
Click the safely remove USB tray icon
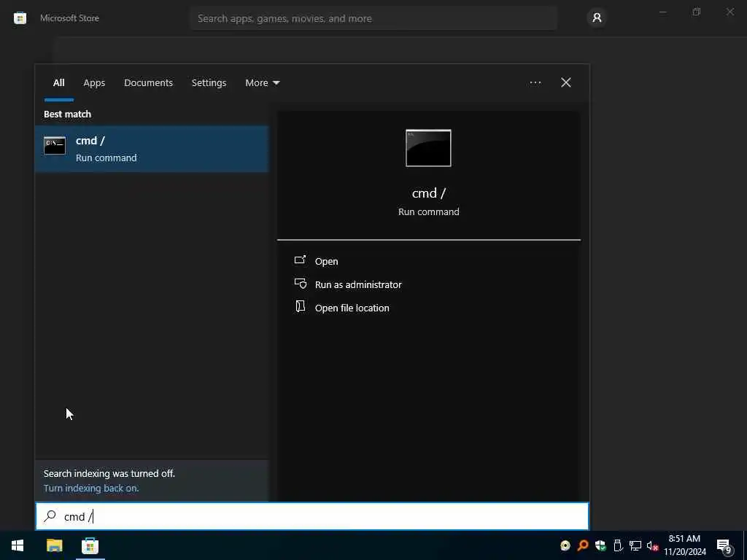[618, 545]
